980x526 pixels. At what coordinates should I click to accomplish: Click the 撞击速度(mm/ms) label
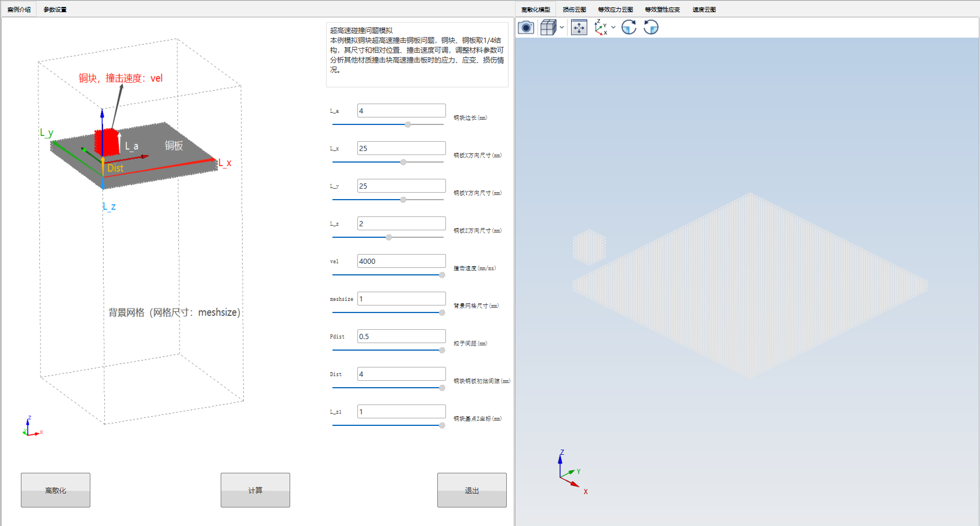pyautogui.click(x=474, y=268)
